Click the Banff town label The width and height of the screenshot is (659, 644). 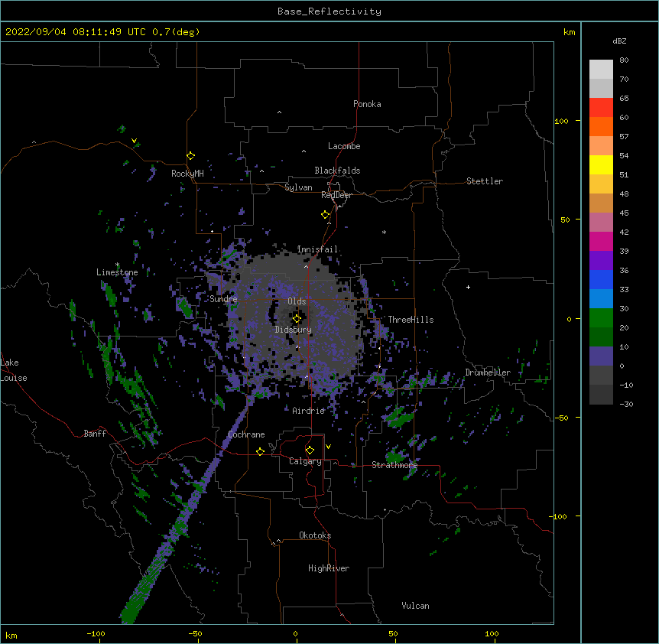click(x=95, y=434)
